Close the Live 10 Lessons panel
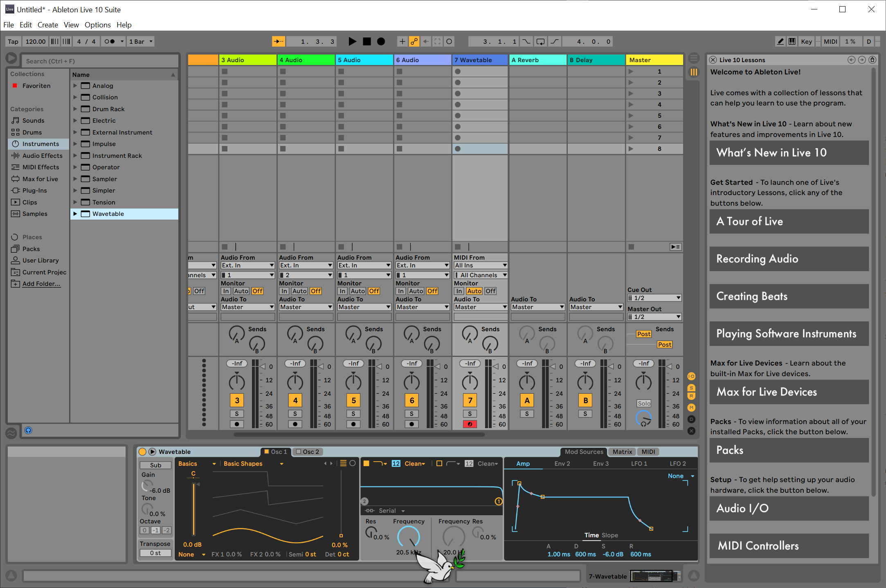The image size is (886, 588). [713, 60]
